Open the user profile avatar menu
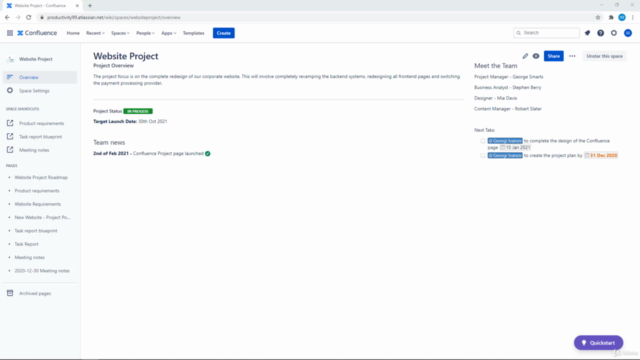 click(628, 33)
